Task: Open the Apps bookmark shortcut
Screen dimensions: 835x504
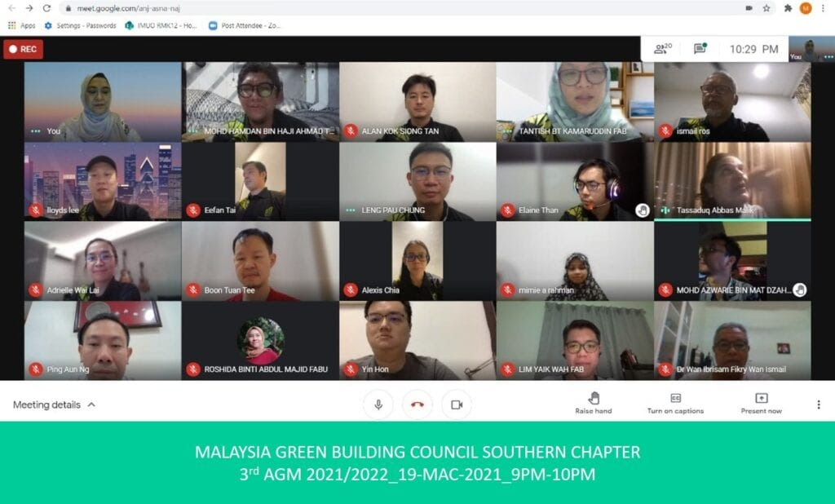Action: tap(21, 25)
